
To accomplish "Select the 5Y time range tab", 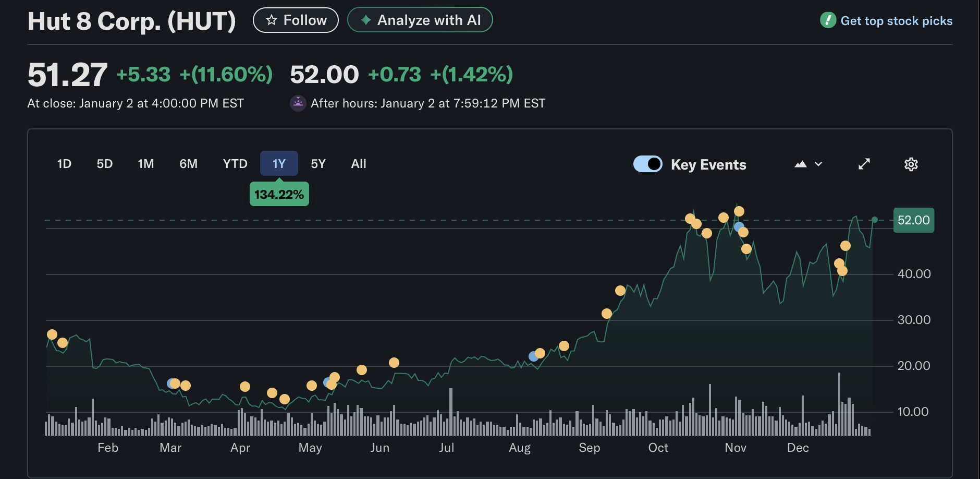I will point(318,163).
